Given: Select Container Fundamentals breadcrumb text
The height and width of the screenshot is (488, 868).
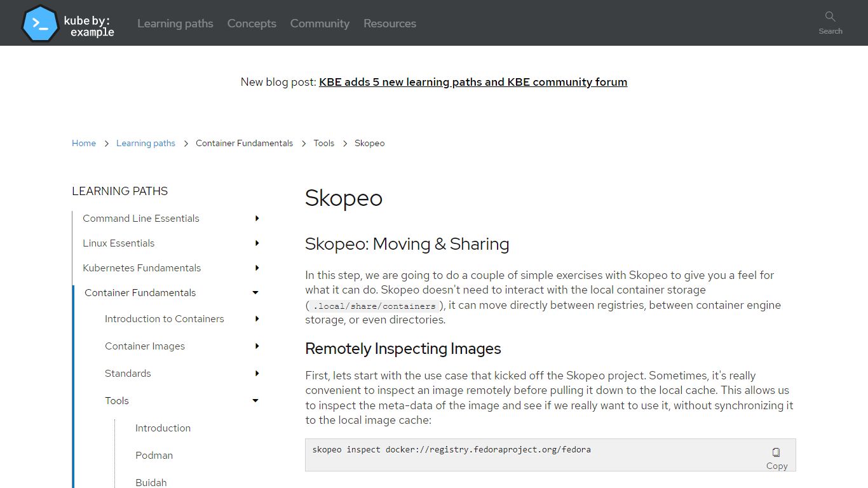Looking at the screenshot, I should [x=244, y=143].
